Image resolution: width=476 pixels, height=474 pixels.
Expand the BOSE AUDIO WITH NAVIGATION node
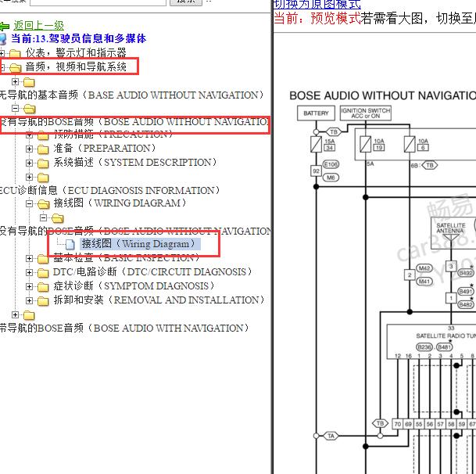[x=15, y=314]
